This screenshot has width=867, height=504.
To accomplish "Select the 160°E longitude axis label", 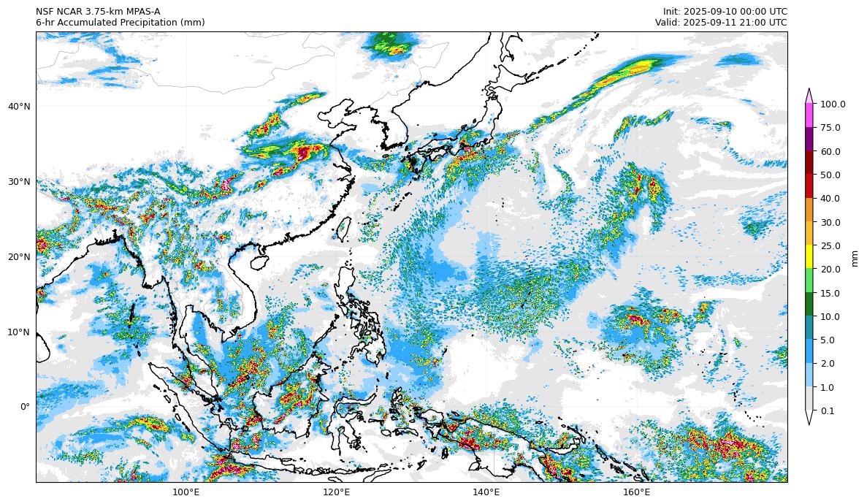I will pos(636,492).
